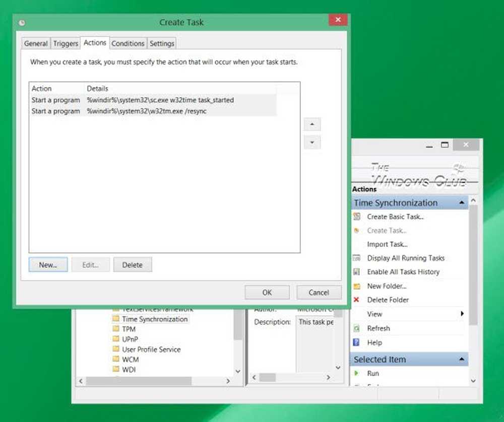This screenshot has height=422, width=504.
Task: Switch to the Triggers tab
Action: point(66,43)
